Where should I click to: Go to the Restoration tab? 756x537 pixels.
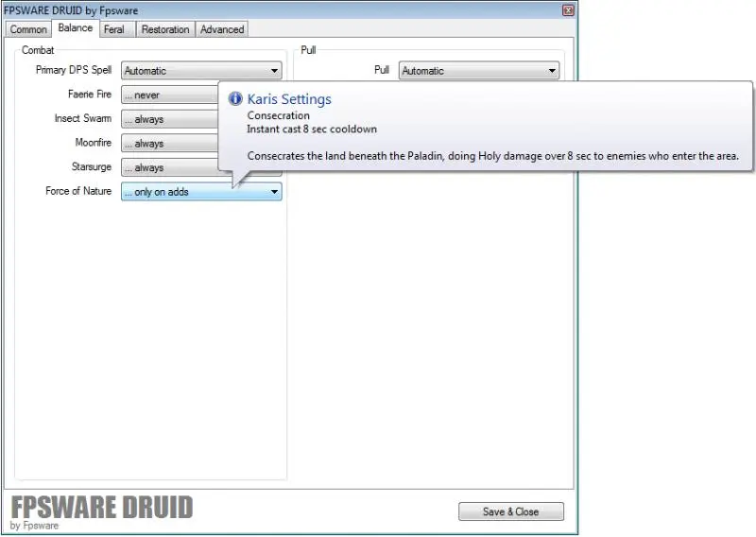click(x=165, y=29)
